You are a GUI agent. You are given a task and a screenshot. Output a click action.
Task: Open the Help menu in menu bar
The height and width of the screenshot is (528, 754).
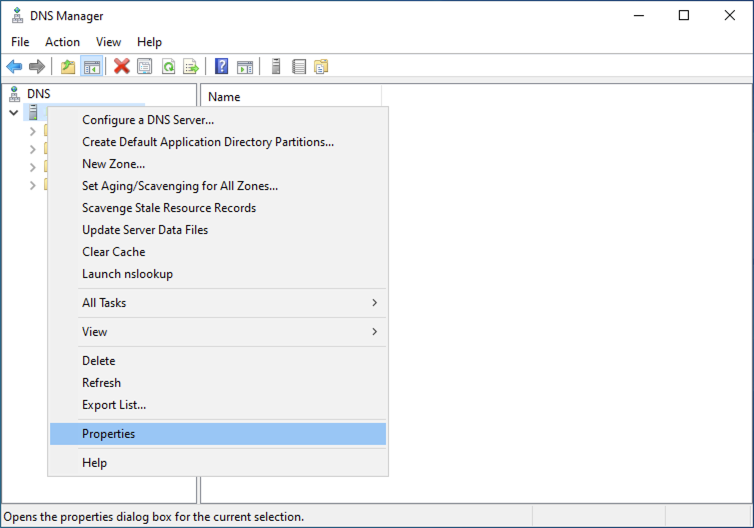click(x=149, y=42)
